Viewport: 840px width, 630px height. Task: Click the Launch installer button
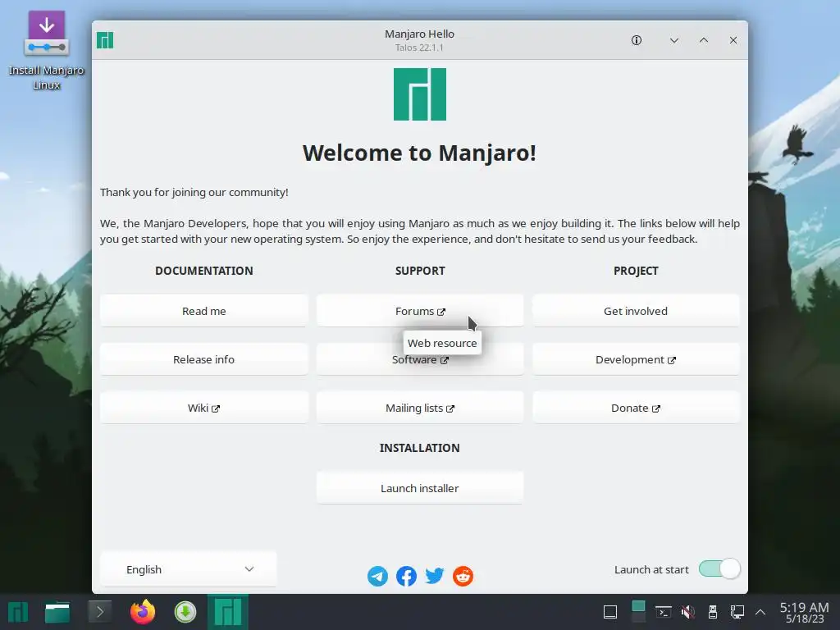click(420, 488)
